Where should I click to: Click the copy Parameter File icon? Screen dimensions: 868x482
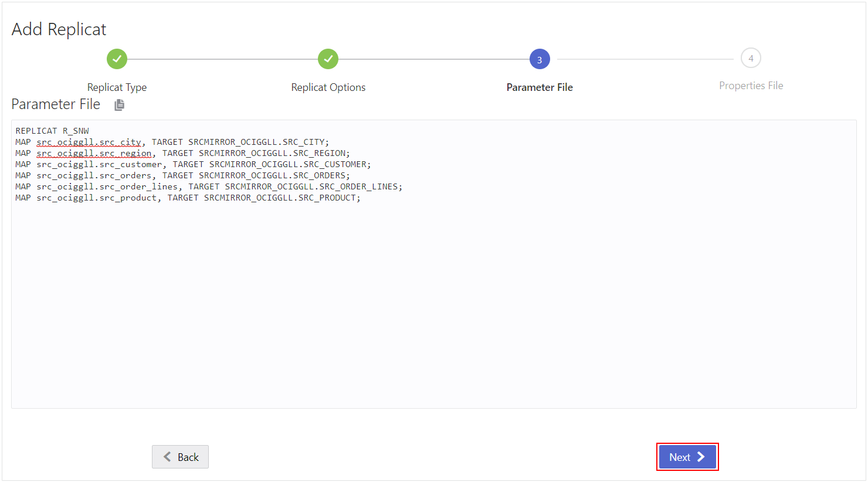click(x=119, y=104)
